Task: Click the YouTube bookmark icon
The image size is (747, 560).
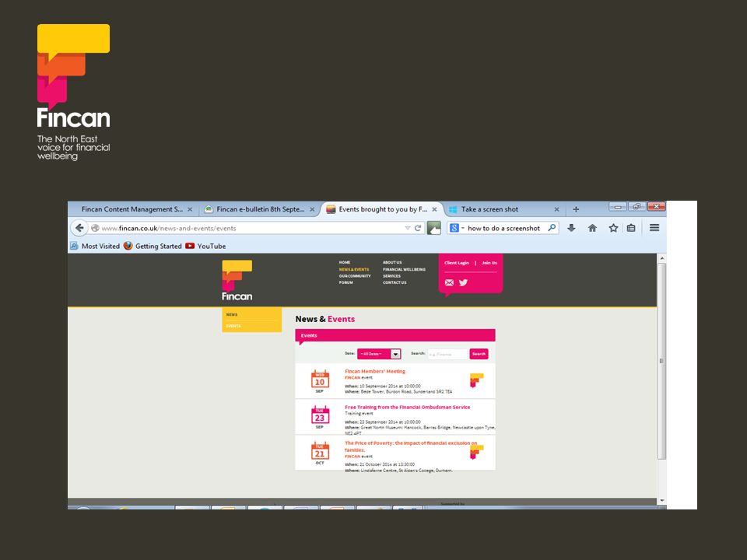Action: (x=190, y=247)
